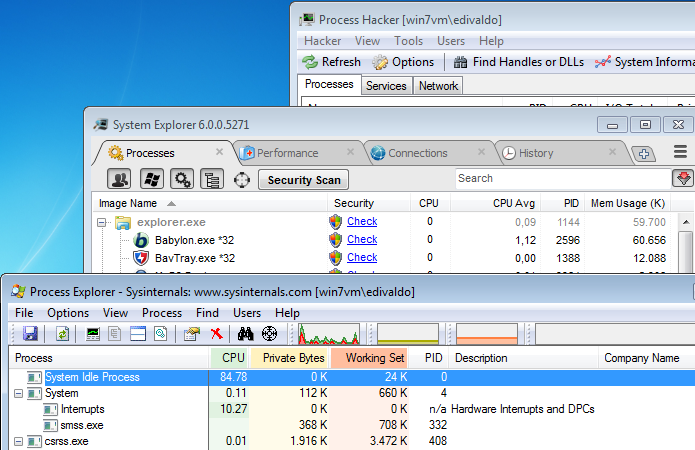This screenshot has height=450, width=695.
Task: Open Find menu in Process Explorer
Action: click(x=207, y=313)
